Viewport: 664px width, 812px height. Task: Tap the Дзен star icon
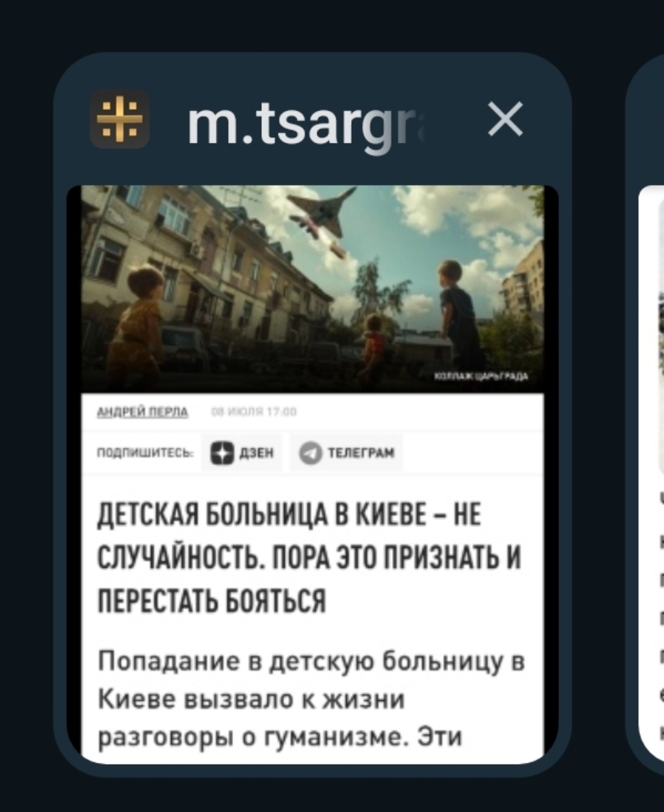[222, 453]
